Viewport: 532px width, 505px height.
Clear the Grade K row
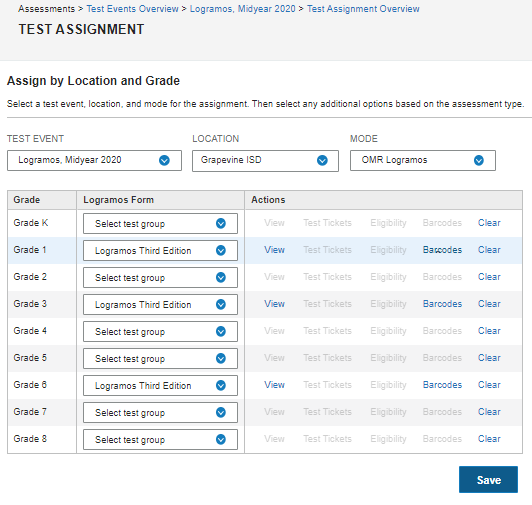click(x=489, y=223)
